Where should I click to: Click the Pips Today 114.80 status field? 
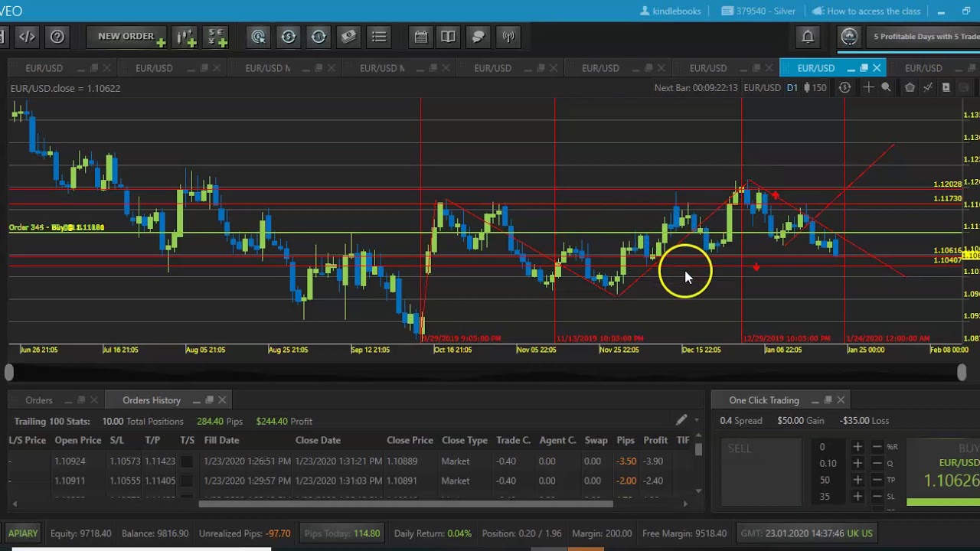click(x=341, y=533)
